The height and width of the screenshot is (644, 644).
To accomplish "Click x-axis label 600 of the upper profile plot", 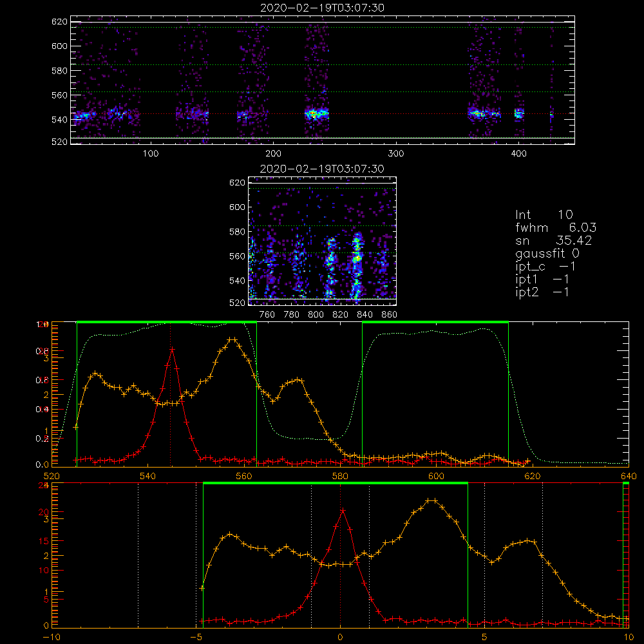I will [436, 476].
